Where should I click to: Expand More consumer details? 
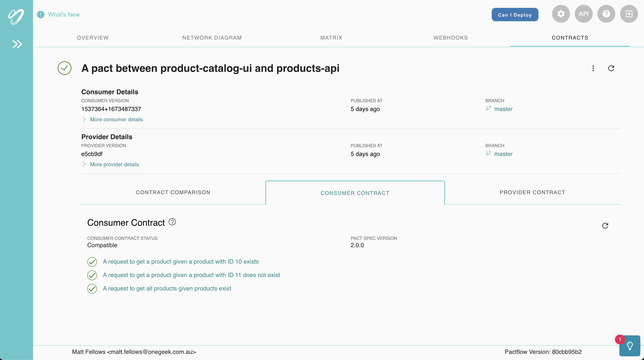(x=116, y=120)
